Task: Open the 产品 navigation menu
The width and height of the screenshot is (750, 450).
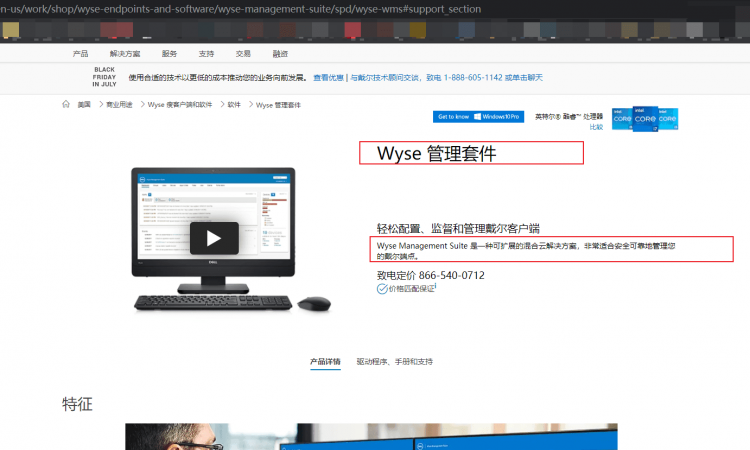Action: click(80, 54)
